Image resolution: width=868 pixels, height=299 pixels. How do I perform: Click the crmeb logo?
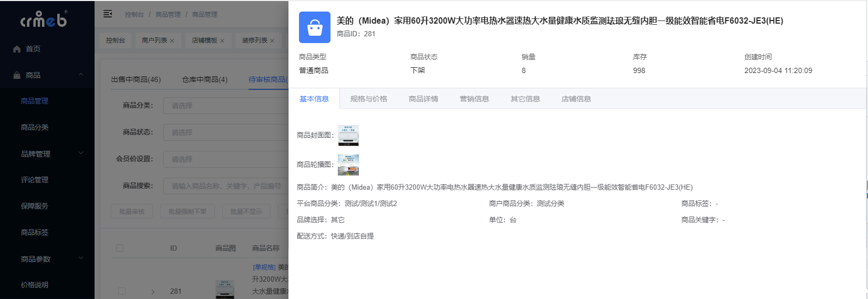pos(44,19)
